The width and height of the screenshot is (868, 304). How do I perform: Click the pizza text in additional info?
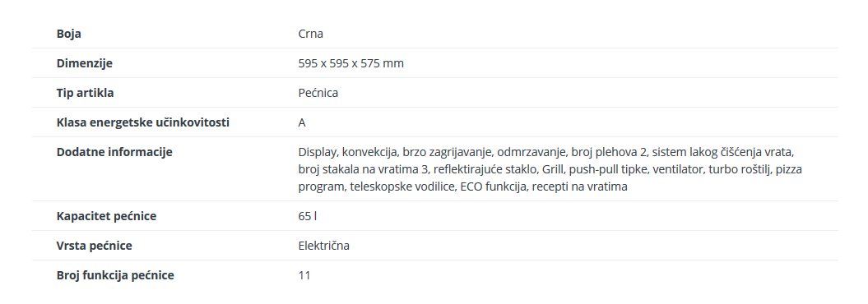(789, 169)
